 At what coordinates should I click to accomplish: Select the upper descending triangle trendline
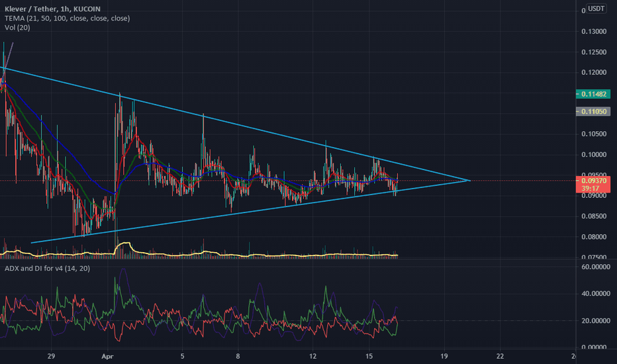point(236,124)
